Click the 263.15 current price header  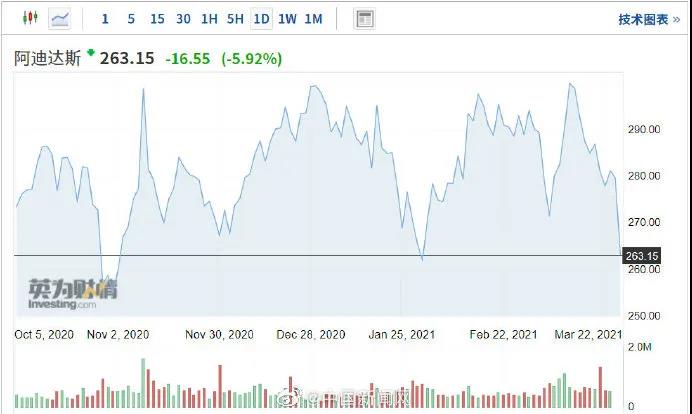[x=127, y=58]
